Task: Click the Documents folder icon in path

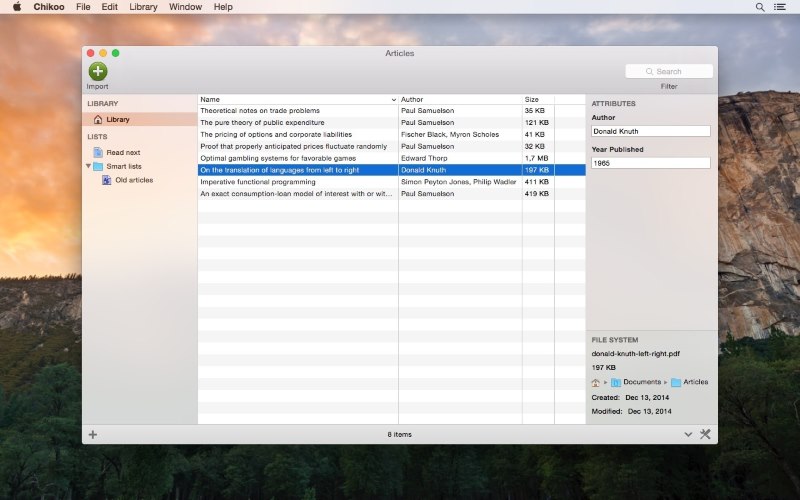Action: pos(616,383)
